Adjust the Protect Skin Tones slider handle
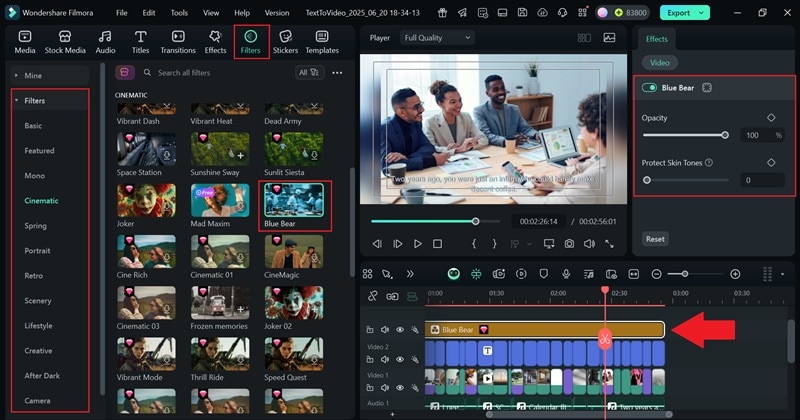Viewport: 800px width, 420px height. click(x=647, y=180)
